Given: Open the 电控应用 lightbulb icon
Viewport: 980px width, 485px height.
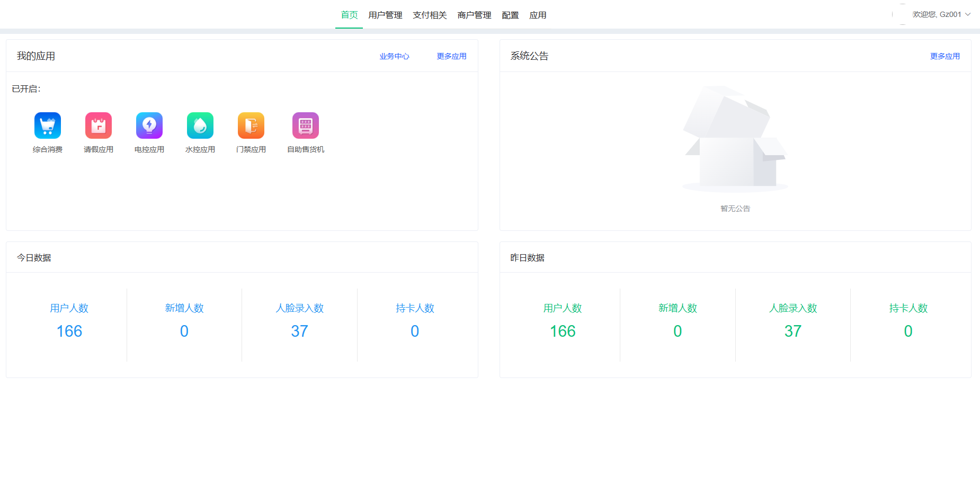Looking at the screenshot, I should [149, 125].
